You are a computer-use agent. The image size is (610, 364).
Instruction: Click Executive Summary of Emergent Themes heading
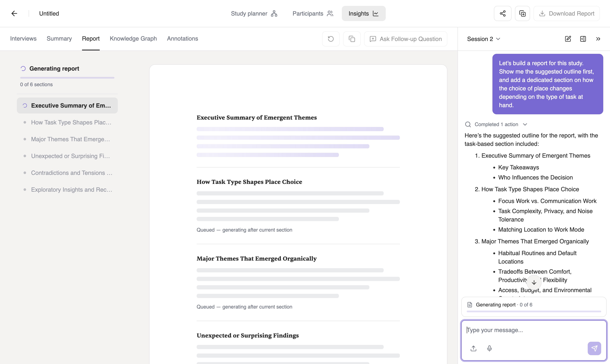pos(257,117)
